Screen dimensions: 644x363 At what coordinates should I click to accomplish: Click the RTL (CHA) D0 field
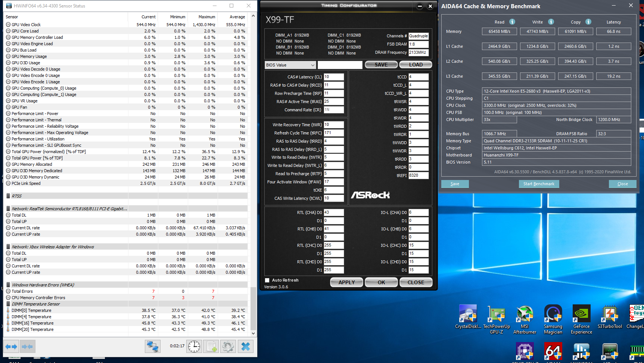pyautogui.click(x=334, y=212)
